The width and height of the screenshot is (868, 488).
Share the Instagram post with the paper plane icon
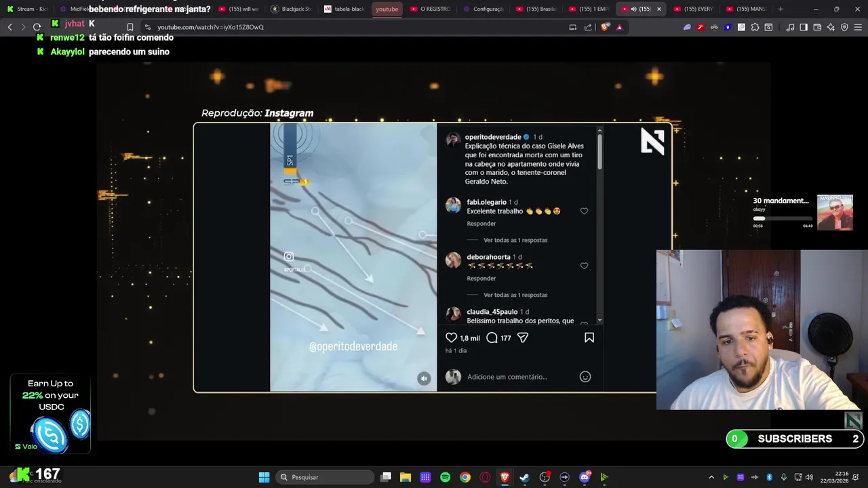pyautogui.click(x=523, y=338)
